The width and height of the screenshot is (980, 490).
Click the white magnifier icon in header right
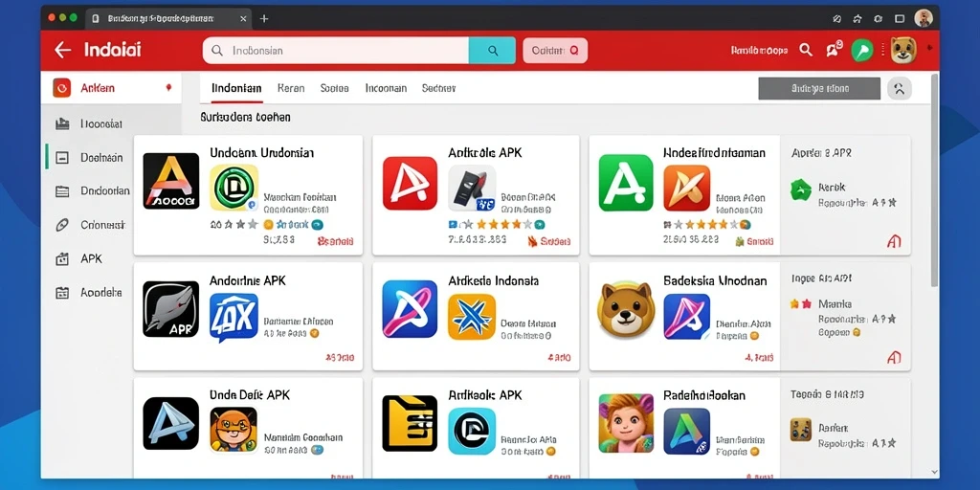[x=806, y=50]
